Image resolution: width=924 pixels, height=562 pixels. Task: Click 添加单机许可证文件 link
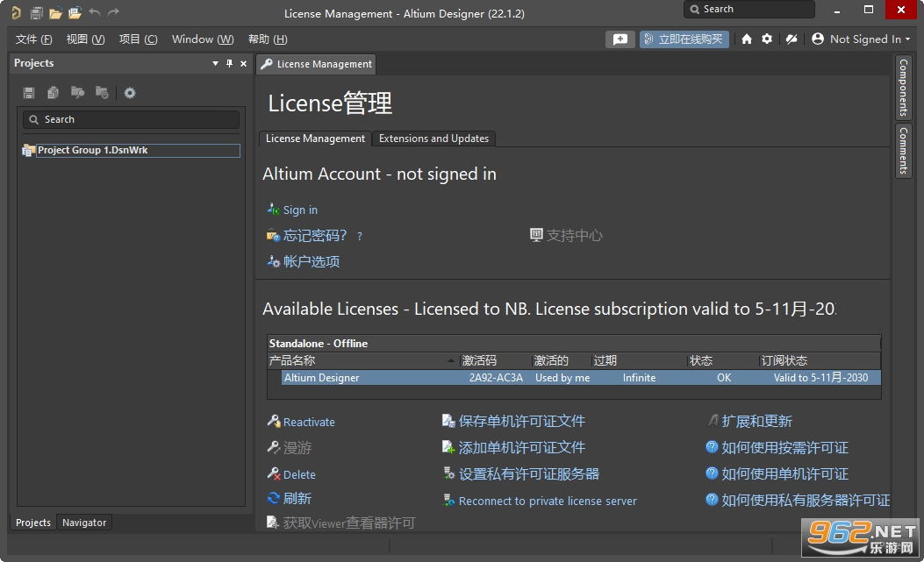[521, 448]
